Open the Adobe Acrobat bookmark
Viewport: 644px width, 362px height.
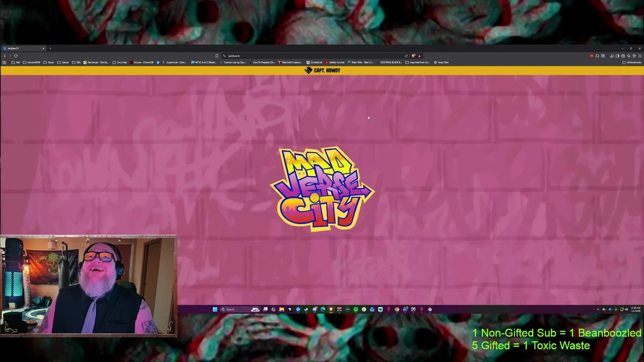(335, 62)
